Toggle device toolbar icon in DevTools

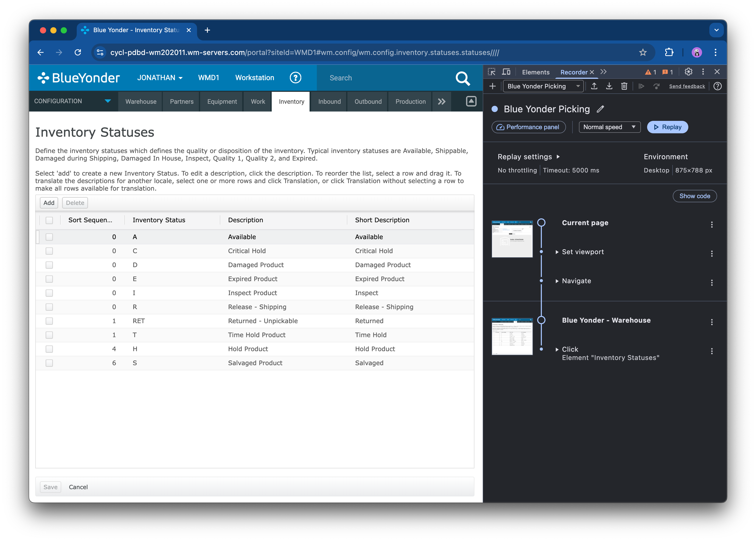[x=506, y=72]
